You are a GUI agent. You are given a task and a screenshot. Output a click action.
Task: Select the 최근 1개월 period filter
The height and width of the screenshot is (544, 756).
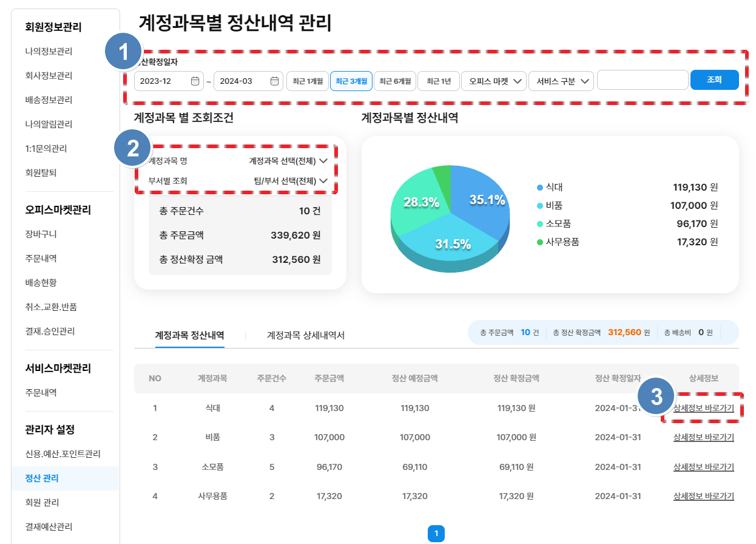point(308,81)
